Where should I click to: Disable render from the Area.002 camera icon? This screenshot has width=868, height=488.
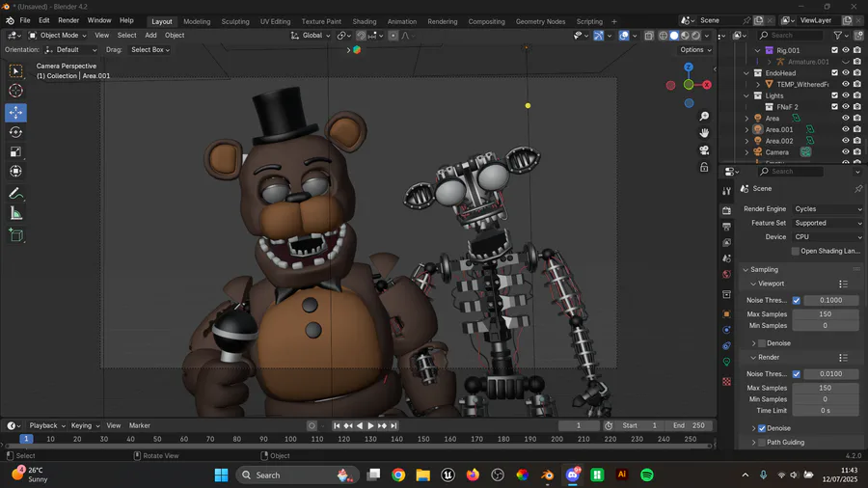(x=857, y=141)
